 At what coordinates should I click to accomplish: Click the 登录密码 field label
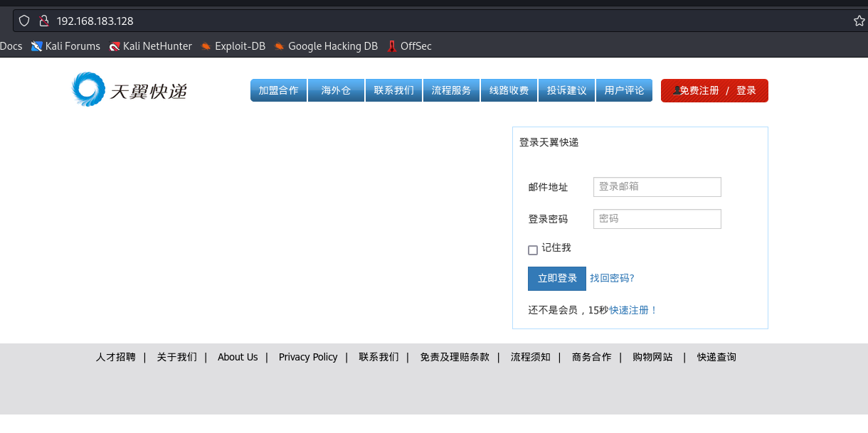click(548, 219)
